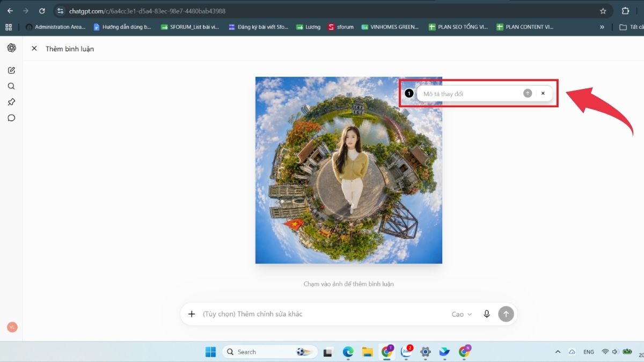This screenshot has width=644, height=362.
Task: Open the sforum bookmark
Action: [x=341, y=27]
